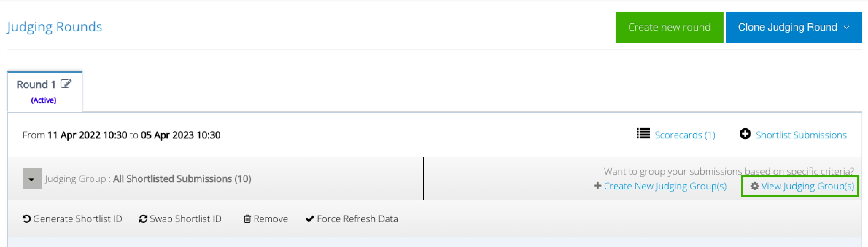This screenshot has width=868, height=247.
Task: Click the Create new round button
Action: 669,27
